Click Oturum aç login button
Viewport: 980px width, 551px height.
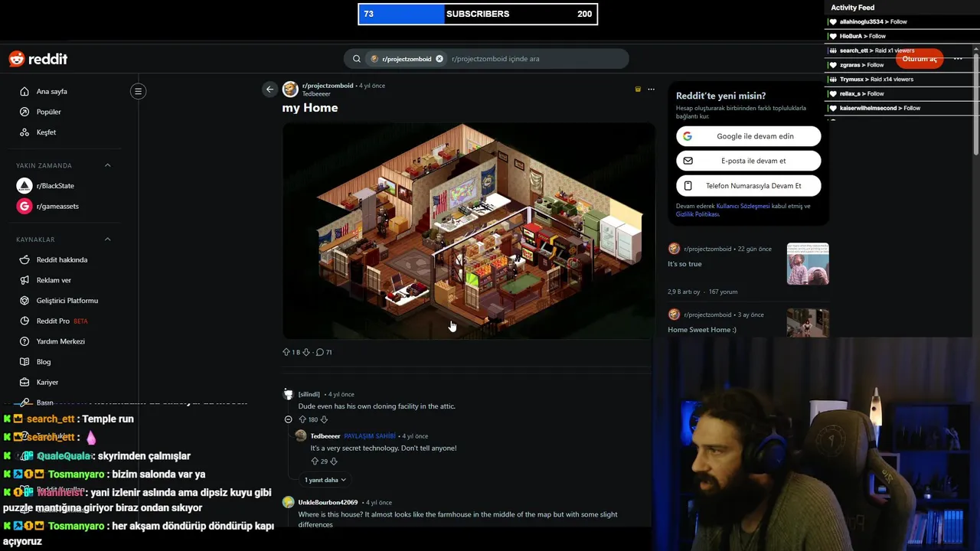[919, 59]
